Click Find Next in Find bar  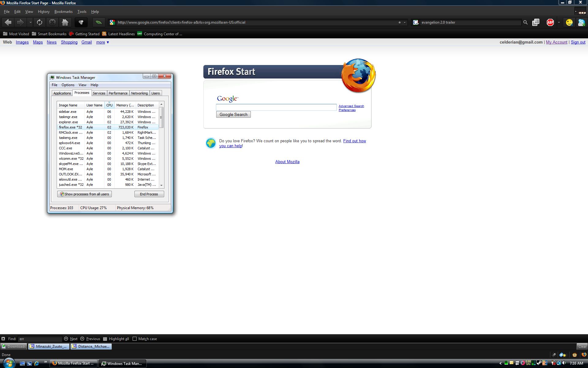click(x=71, y=339)
